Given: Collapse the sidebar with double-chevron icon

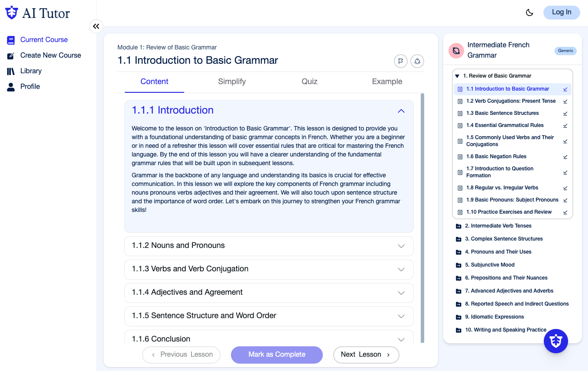Looking at the screenshot, I should point(96,26).
